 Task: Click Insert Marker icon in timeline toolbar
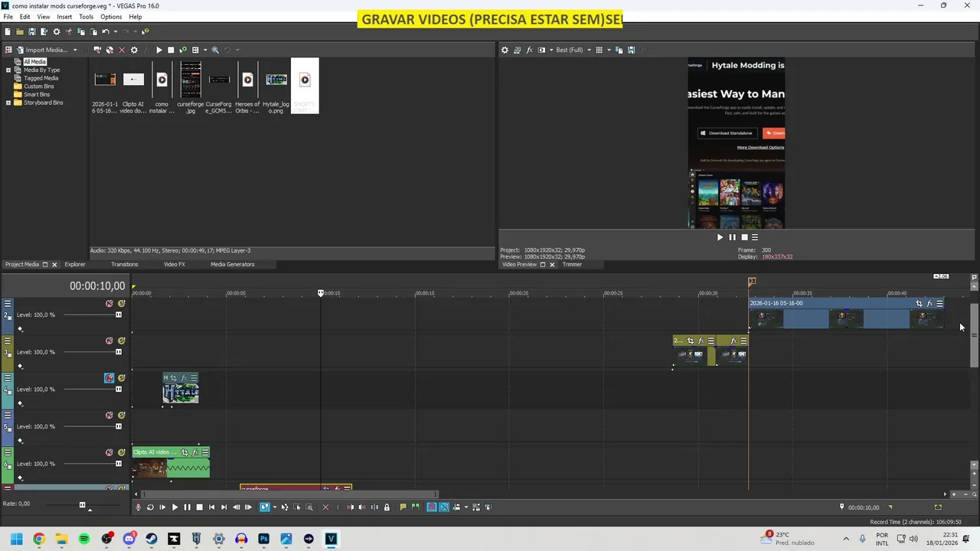pyautogui.click(x=403, y=507)
